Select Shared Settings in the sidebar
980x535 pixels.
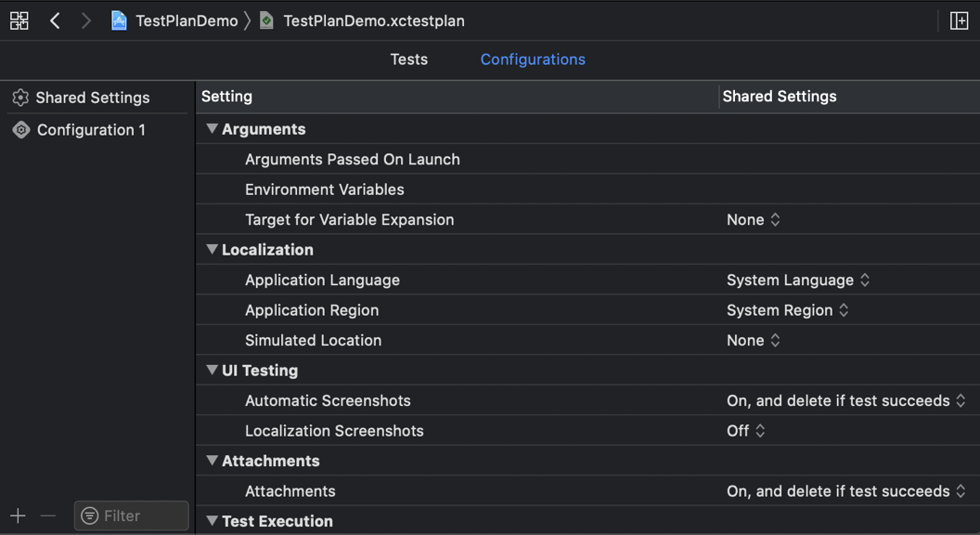tap(93, 98)
